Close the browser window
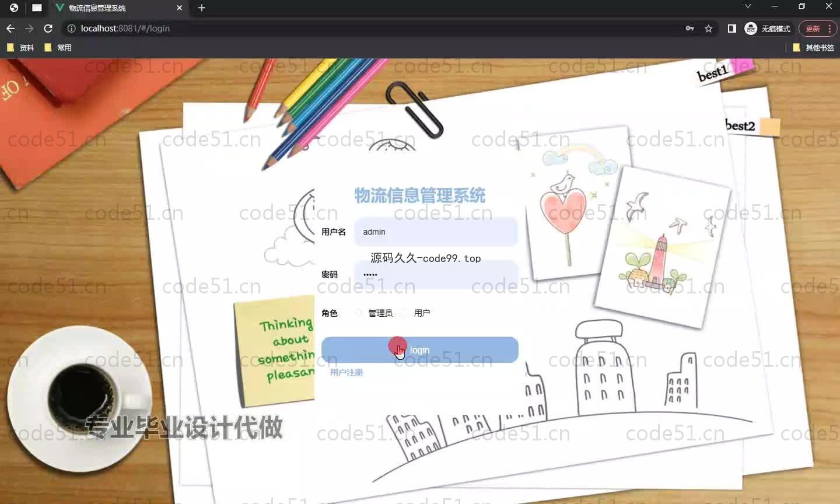The height and width of the screenshot is (504, 840). coord(829,6)
